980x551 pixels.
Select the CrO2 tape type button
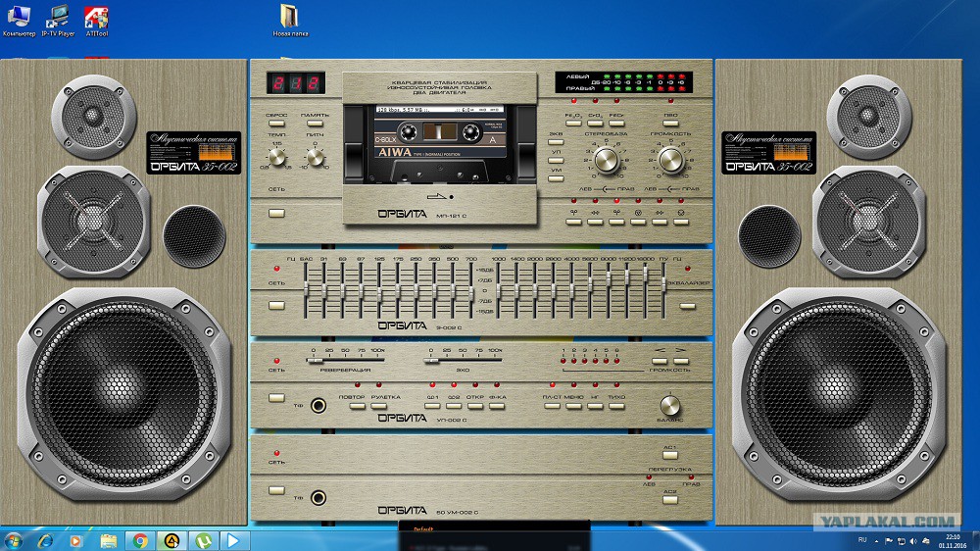(x=595, y=124)
